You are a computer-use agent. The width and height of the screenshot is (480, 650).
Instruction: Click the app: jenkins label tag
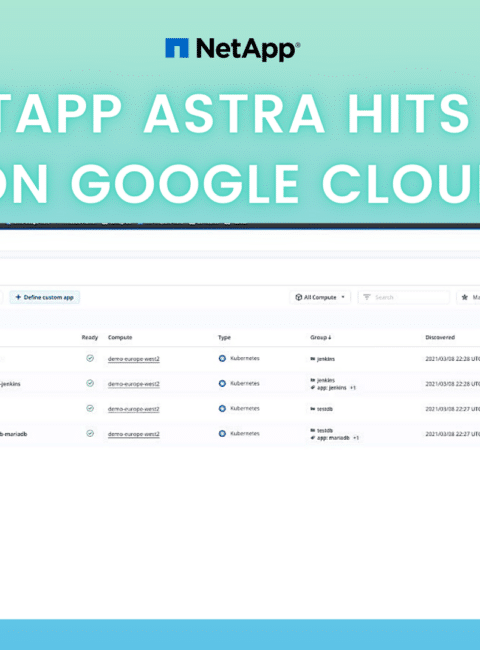(332, 388)
